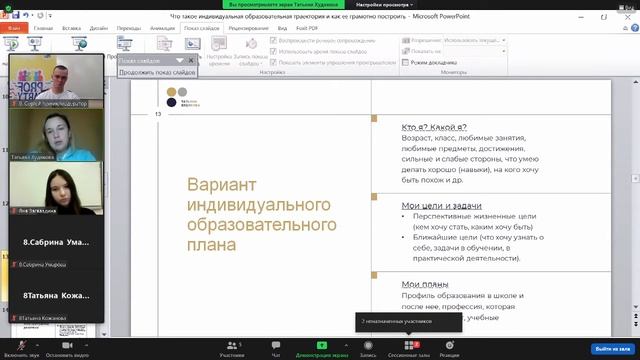Click the Undo arrow icon

click(26, 16)
